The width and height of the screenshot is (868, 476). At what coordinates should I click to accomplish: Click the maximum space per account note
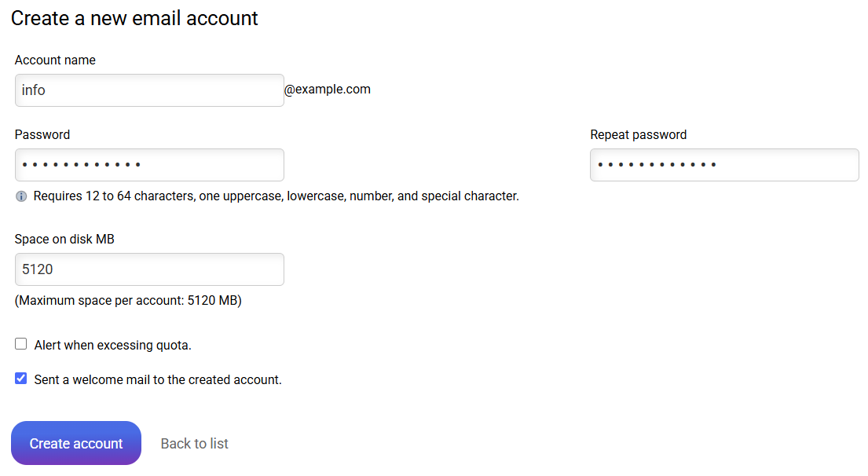point(128,300)
